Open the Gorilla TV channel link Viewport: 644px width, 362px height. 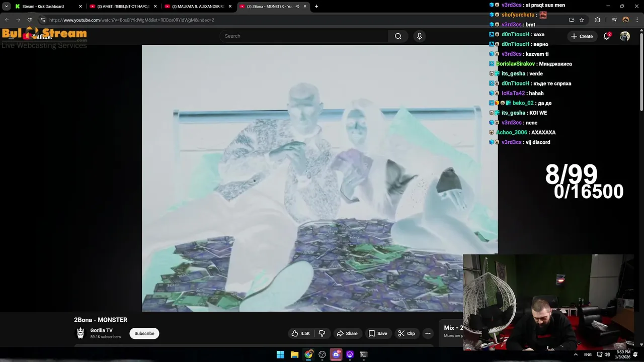pyautogui.click(x=101, y=330)
